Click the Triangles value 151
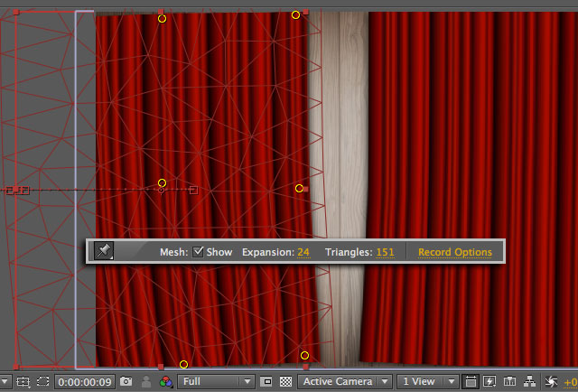578x392 pixels. (x=386, y=252)
